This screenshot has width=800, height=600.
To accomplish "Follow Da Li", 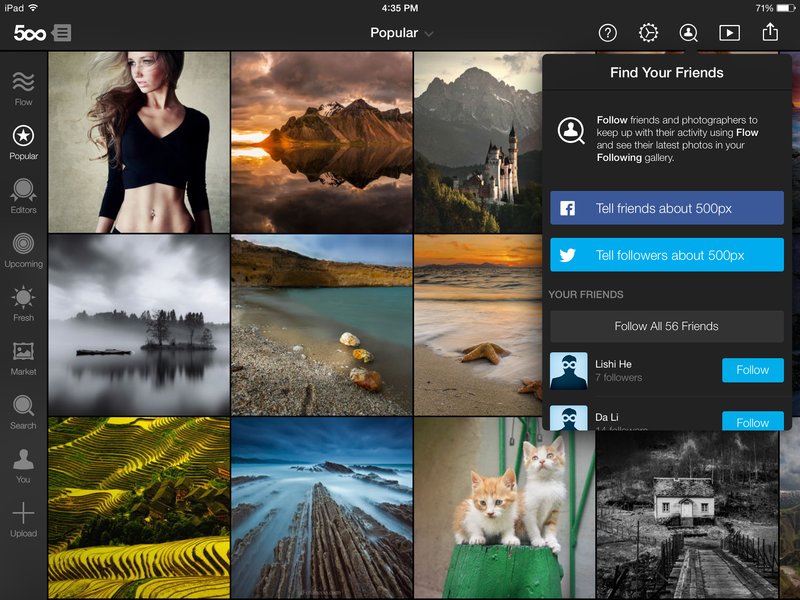I will pos(753,421).
